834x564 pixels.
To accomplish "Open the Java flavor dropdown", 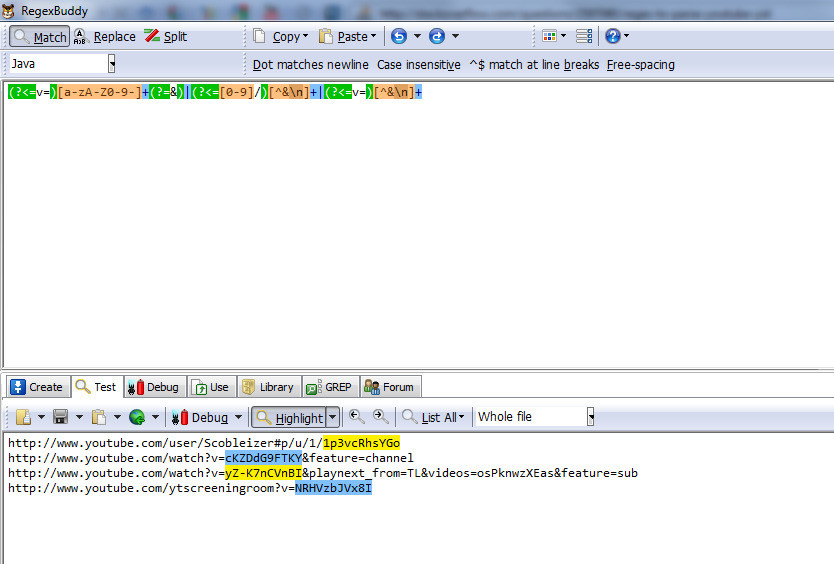I will [112, 64].
